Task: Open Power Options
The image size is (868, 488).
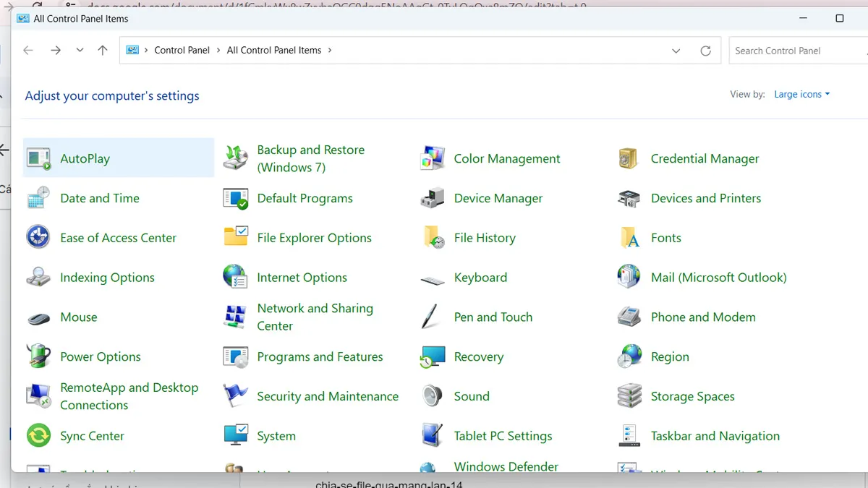Action: click(x=101, y=356)
